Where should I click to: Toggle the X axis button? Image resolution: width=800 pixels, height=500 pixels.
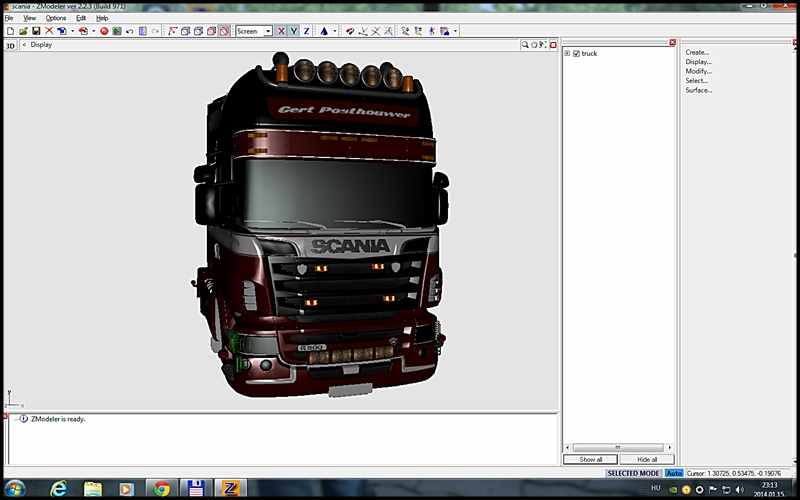pos(281,31)
